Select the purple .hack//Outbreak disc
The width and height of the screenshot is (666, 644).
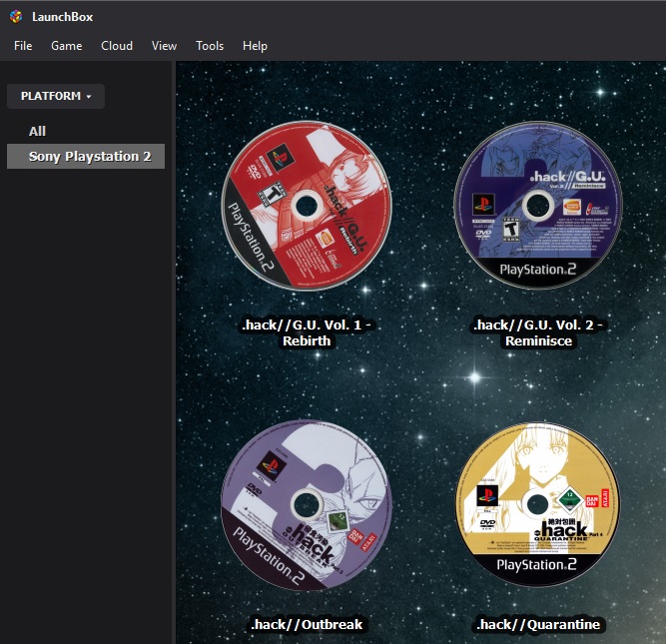click(307, 505)
